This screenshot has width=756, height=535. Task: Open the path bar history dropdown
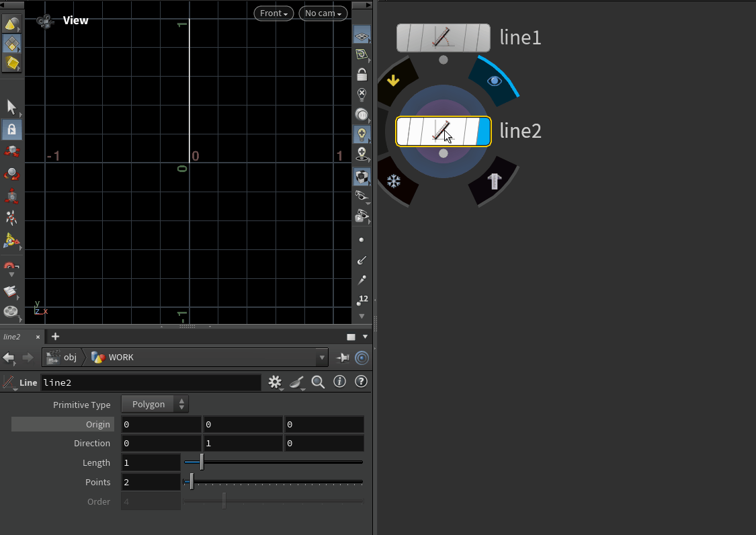tap(322, 358)
